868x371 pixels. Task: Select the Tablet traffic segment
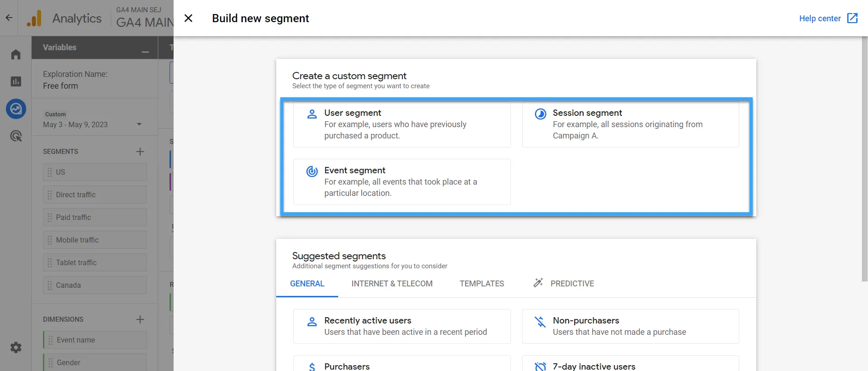pos(95,262)
